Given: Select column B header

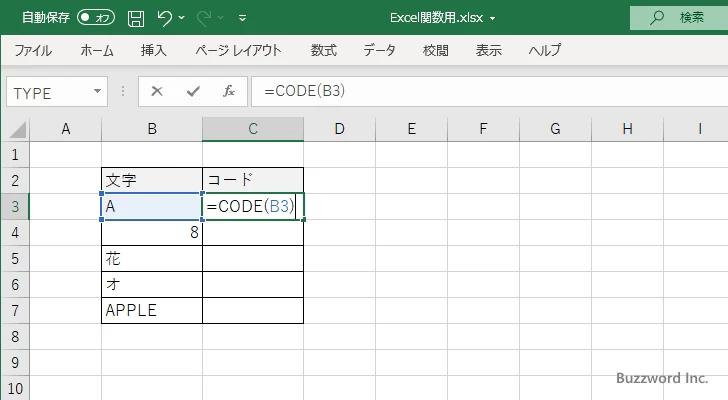Looking at the screenshot, I should [152, 129].
